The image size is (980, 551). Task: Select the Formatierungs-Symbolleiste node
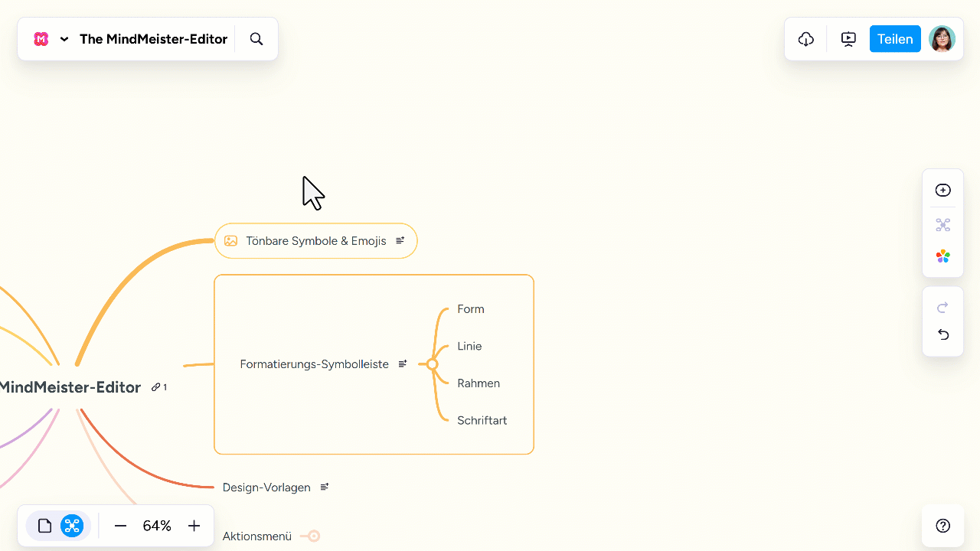pyautogui.click(x=314, y=364)
